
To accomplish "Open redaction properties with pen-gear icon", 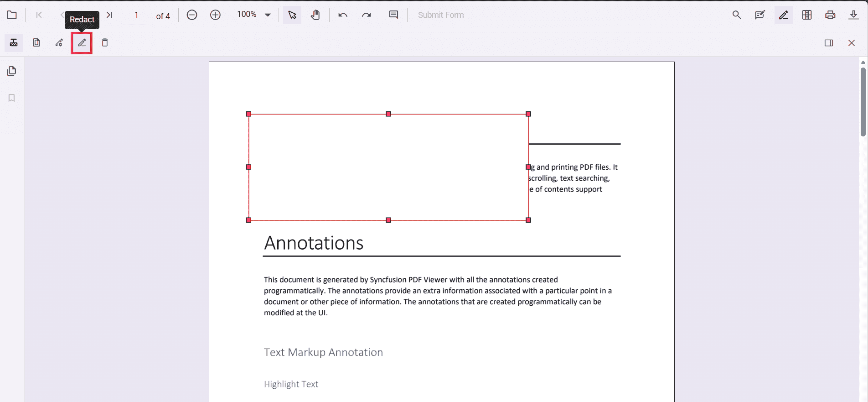I will (x=59, y=43).
